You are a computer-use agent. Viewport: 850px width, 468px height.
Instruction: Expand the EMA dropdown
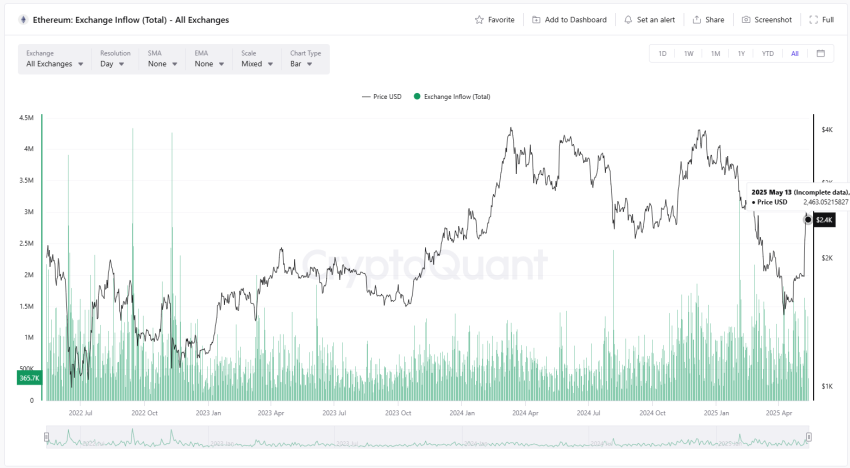(x=210, y=64)
